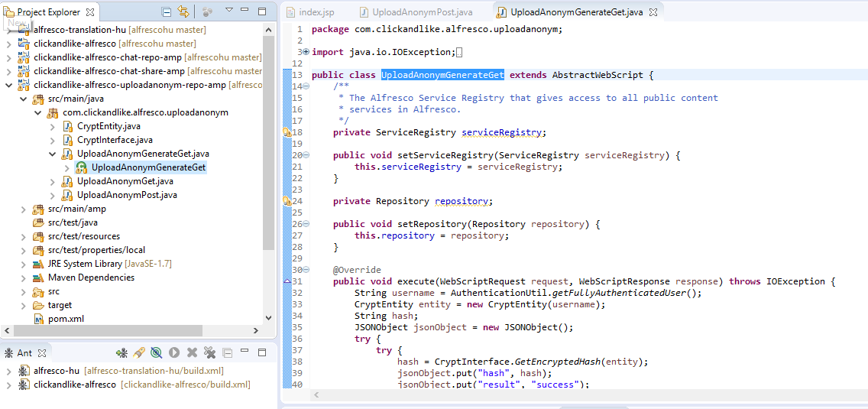Click the CryptInterface.java file icon
The height and width of the screenshot is (409, 868).
(67, 140)
